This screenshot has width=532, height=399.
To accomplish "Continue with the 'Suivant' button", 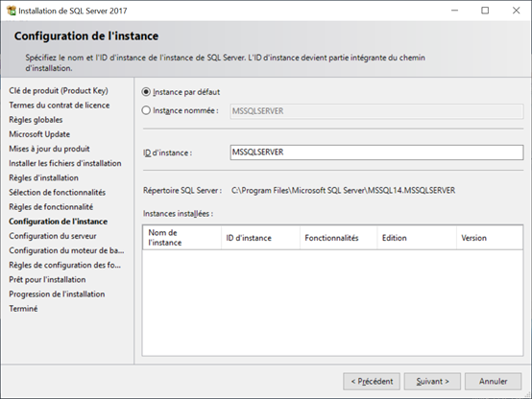I will pyautogui.click(x=432, y=382).
